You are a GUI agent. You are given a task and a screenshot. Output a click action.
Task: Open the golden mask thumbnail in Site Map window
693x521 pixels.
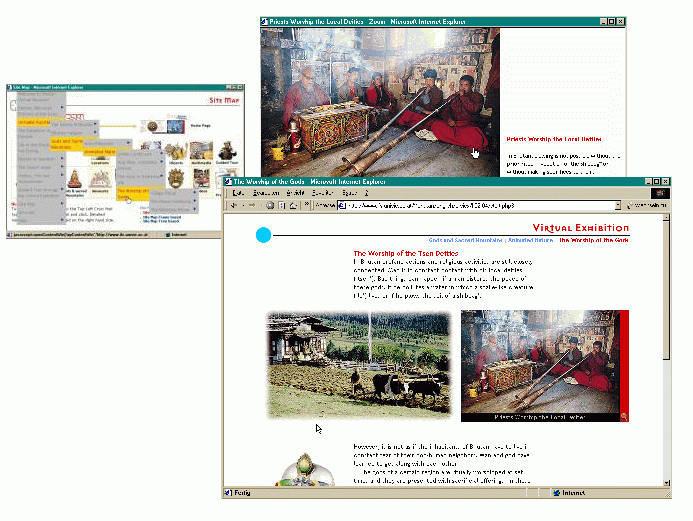click(175, 178)
